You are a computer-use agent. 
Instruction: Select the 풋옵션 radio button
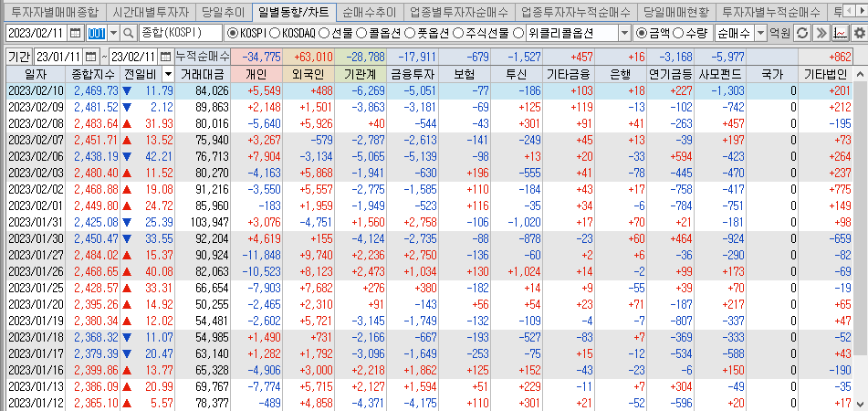click(410, 34)
